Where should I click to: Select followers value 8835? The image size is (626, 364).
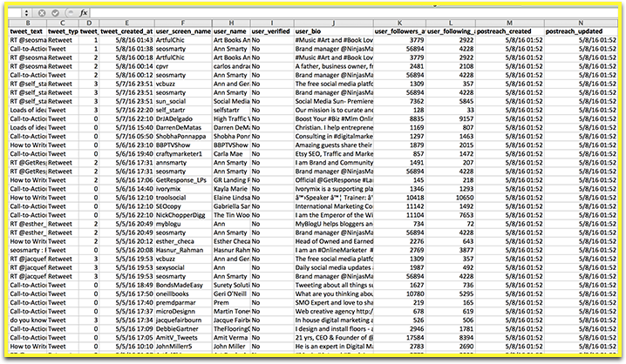coord(399,118)
